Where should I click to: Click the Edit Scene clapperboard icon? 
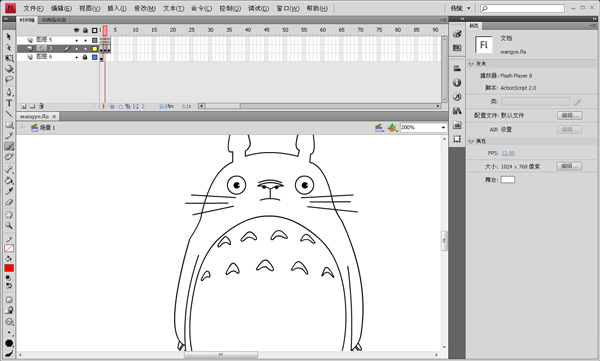[379, 128]
